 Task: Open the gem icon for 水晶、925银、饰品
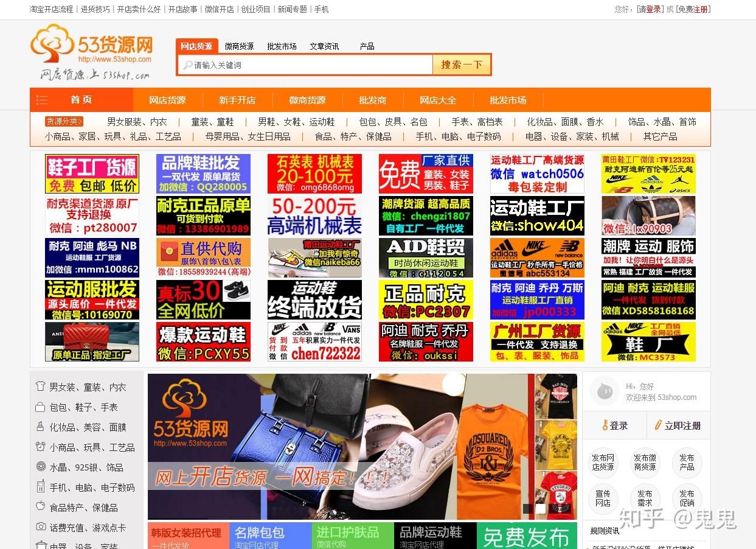click(41, 467)
